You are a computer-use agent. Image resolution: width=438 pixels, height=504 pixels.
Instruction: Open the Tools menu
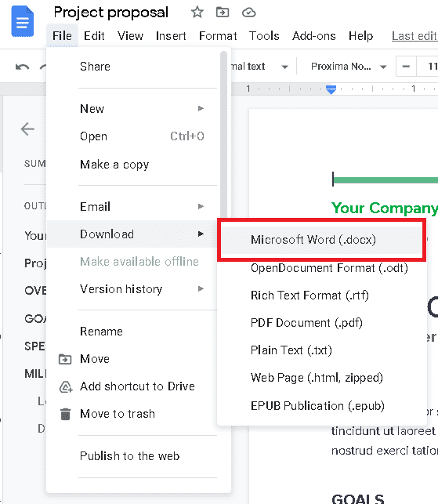(264, 36)
